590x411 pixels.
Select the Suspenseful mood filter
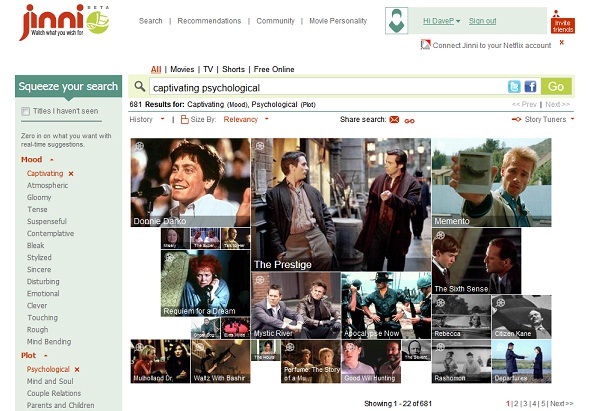click(x=47, y=222)
